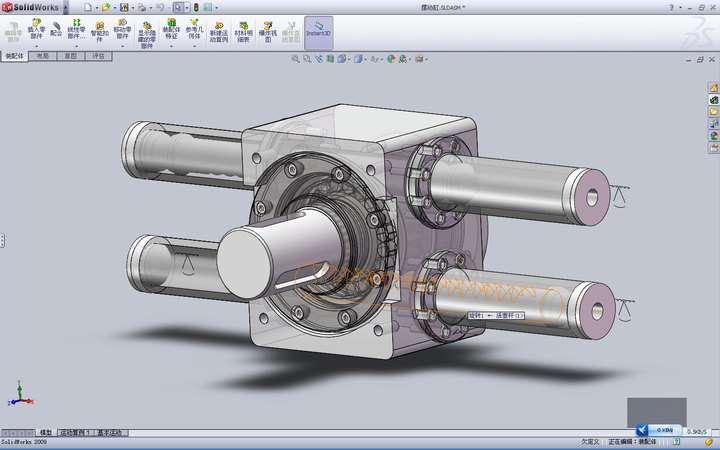Open the Options icon in quick toolbar
Image resolution: width=720 pixels, height=450 pixels.
(208, 7)
